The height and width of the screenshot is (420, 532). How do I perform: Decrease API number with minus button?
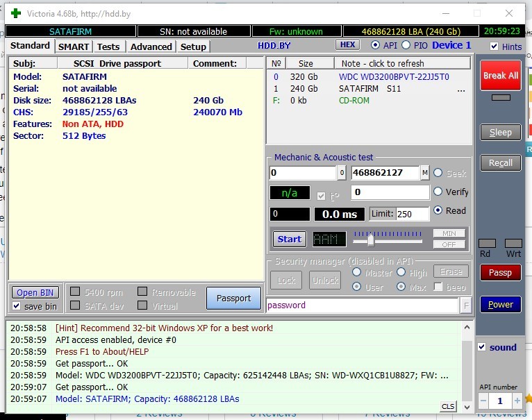tap(483, 401)
